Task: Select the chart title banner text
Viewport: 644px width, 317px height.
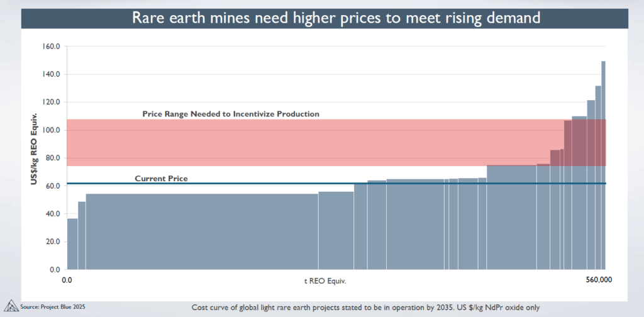Action: pyautogui.click(x=335, y=18)
